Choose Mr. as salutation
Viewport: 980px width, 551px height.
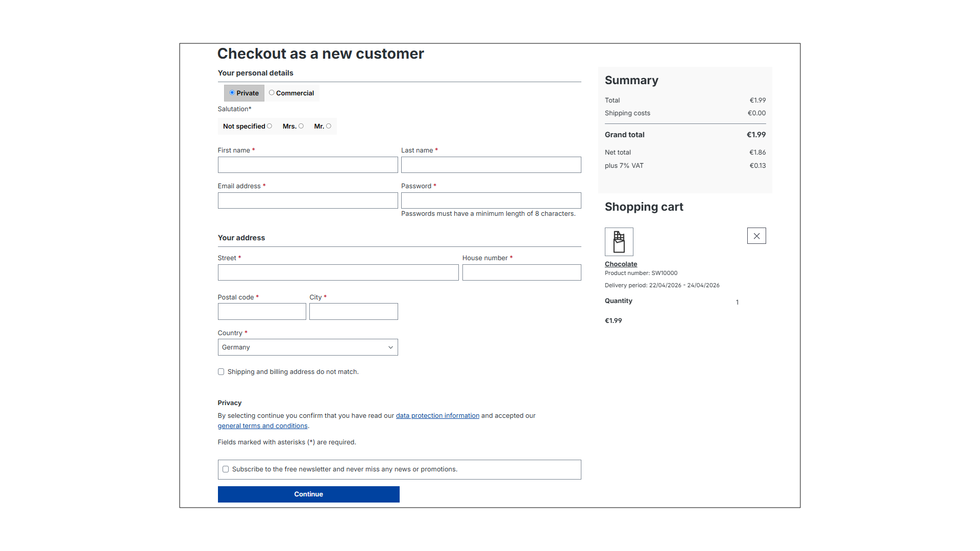[329, 126]
